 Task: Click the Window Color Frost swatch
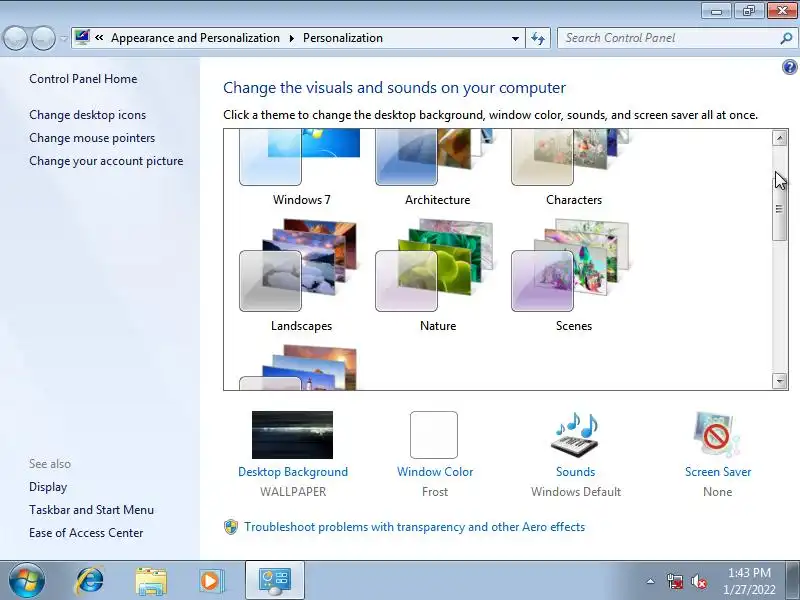tap(434, 435)
